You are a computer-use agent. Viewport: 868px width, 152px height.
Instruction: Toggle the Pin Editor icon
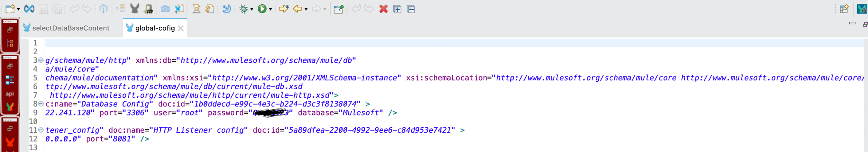click(x=338, y=9)
